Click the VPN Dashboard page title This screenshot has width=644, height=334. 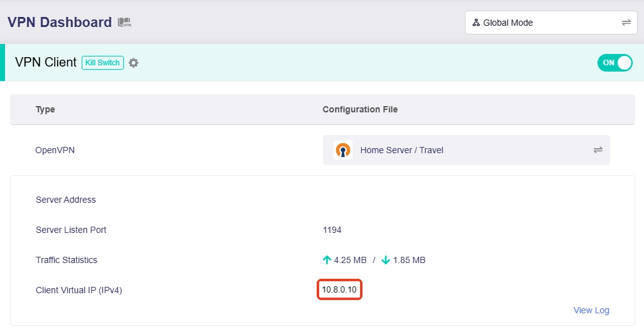(x=60, y=23)
